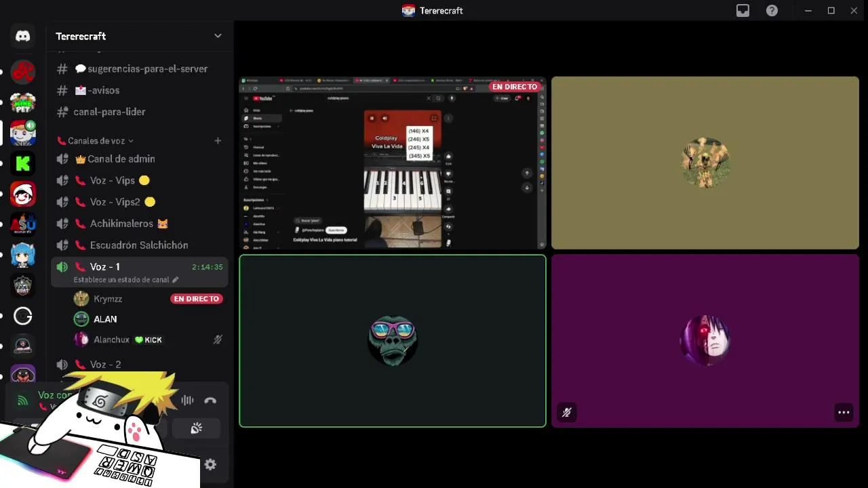Open the soundboard party popper button
The width and height of the screenshot is (868, 488).
coord(196,428)
